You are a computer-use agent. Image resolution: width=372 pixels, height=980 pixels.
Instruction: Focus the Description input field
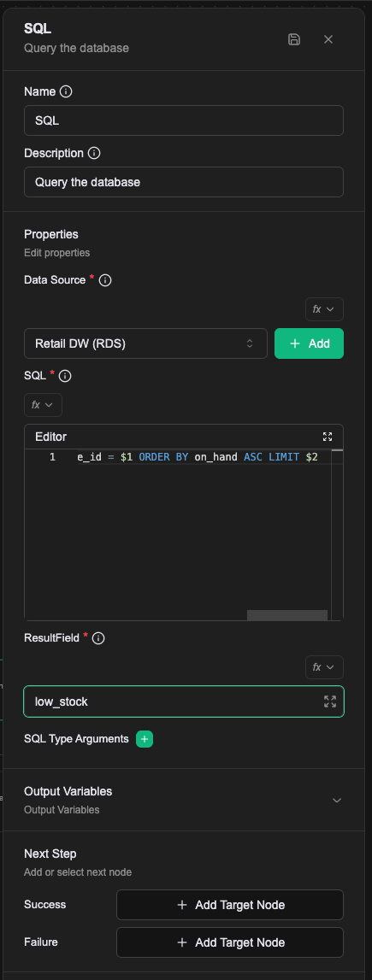point(184,182)
